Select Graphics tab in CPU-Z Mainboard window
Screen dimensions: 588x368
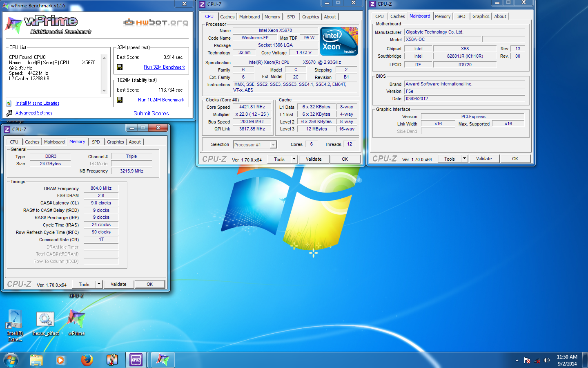(x=481, y=16)
